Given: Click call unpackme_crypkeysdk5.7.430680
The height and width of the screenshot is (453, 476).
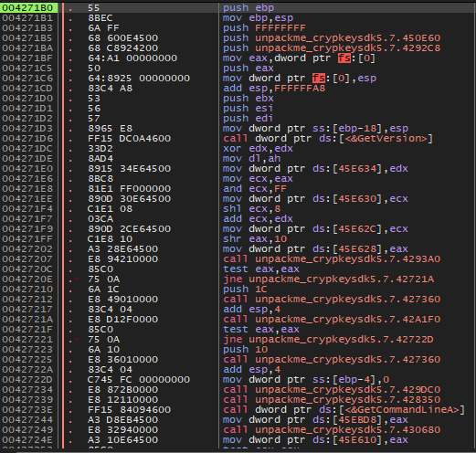Looking at the screenshot, I should (332, 429).
